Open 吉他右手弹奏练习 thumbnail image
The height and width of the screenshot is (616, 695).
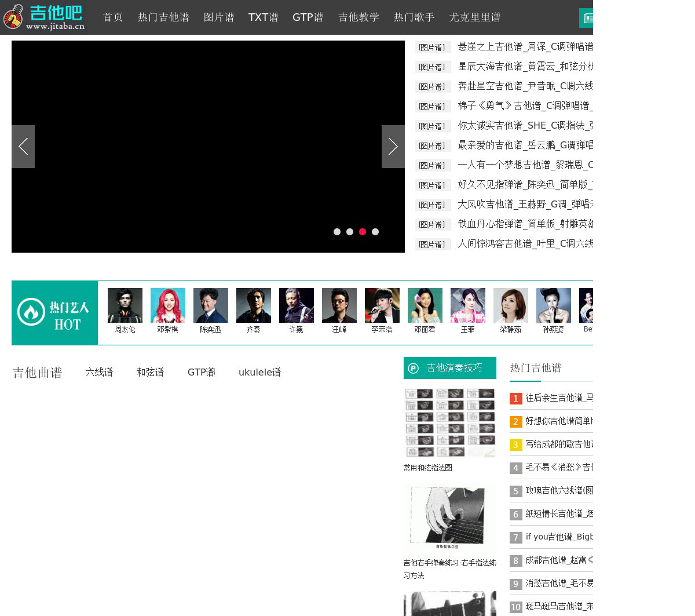(x=450, y=517)
